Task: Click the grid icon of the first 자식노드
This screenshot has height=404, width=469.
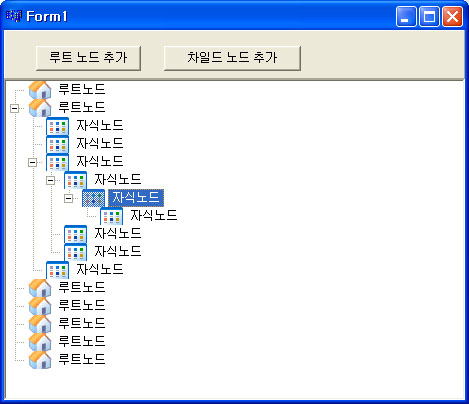Action: [58, 126]
